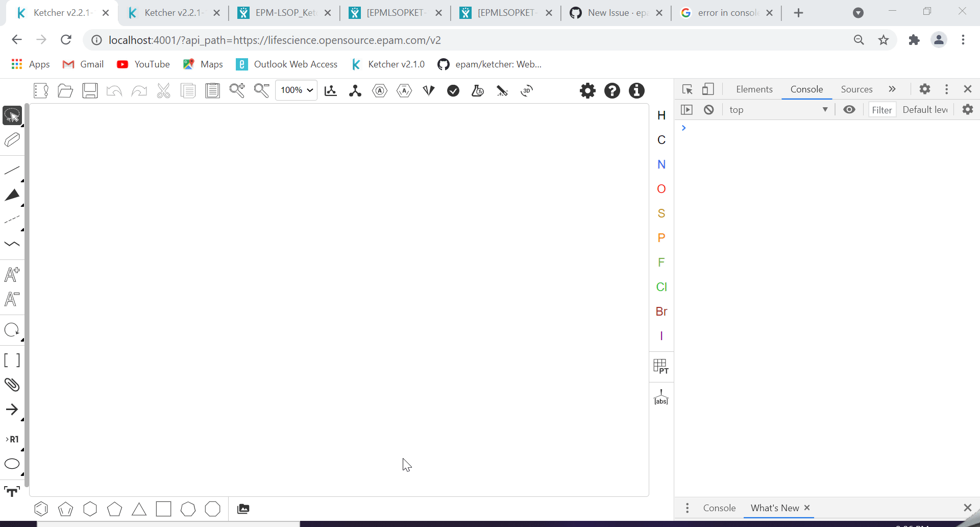
Task: Cut selection with scissors icon
Action: coord(163,91)
